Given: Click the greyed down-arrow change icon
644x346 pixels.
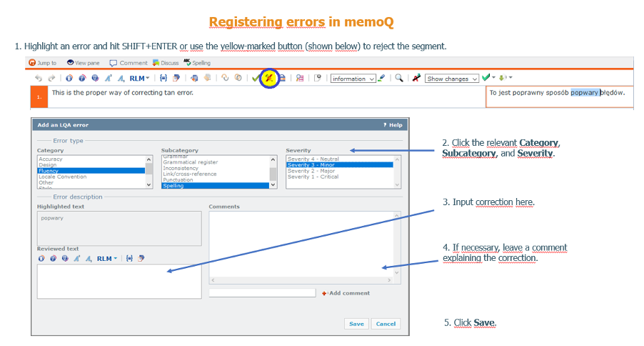Looking at the screenshot, I should [503, 77].
